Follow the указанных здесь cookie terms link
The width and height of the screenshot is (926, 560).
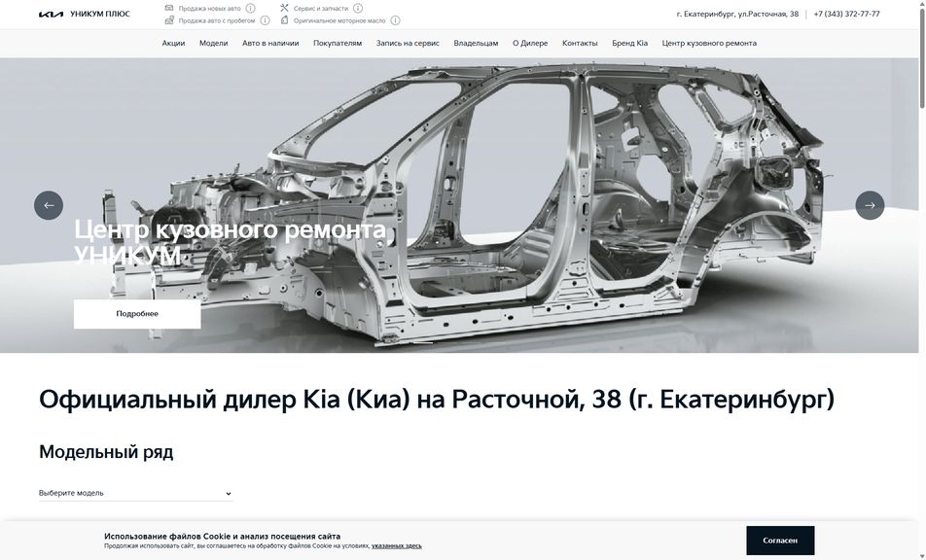point(396,545)
